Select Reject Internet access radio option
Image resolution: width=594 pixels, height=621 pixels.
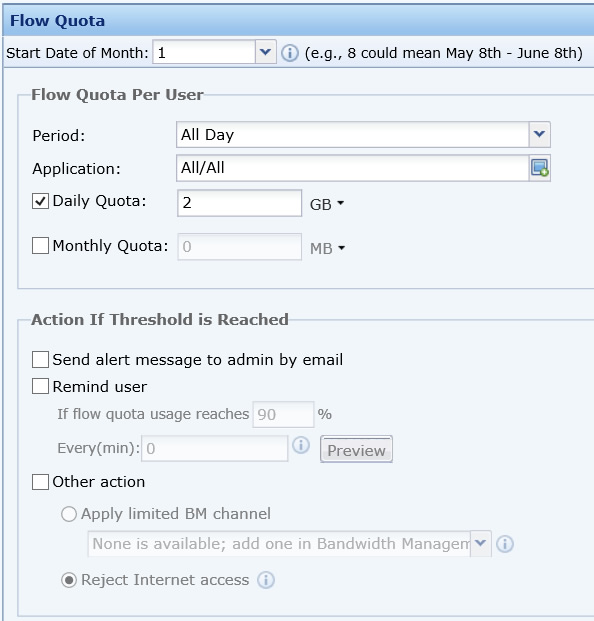point(69,580)
